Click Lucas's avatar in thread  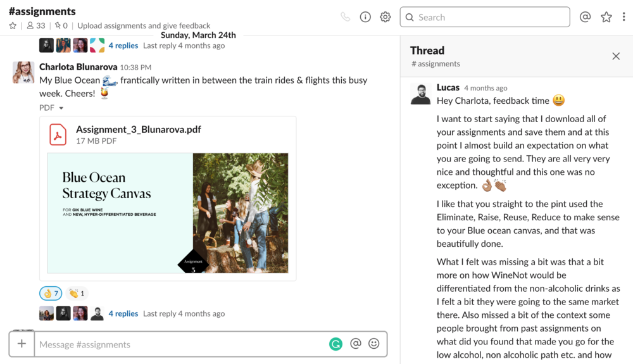pyautogui.click(x=421, y=94)
